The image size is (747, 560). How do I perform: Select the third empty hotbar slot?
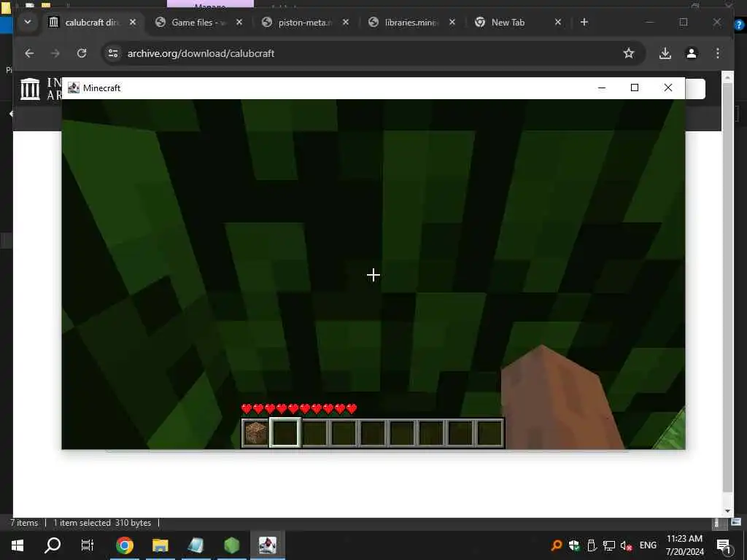[x=314, y=433]
